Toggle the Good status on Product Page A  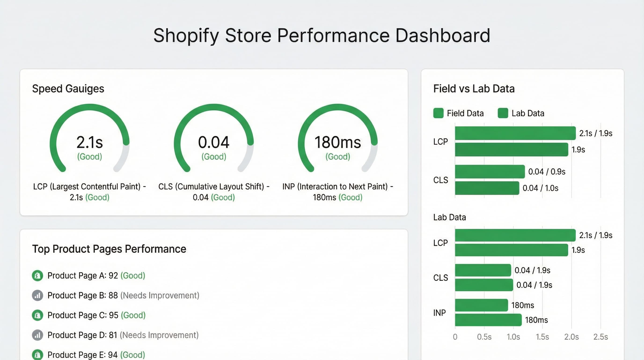133,275
